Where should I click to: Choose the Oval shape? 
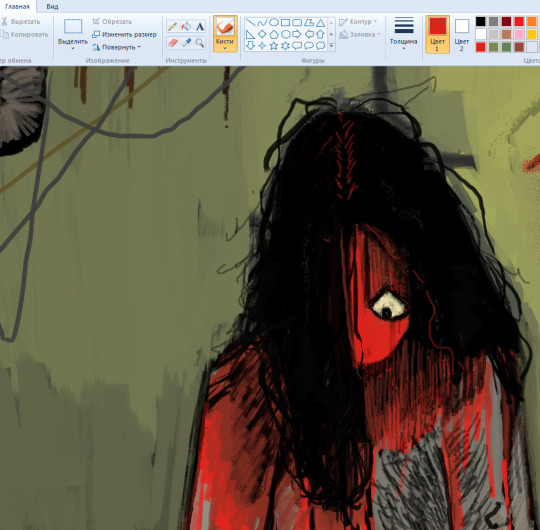(274, 23)
